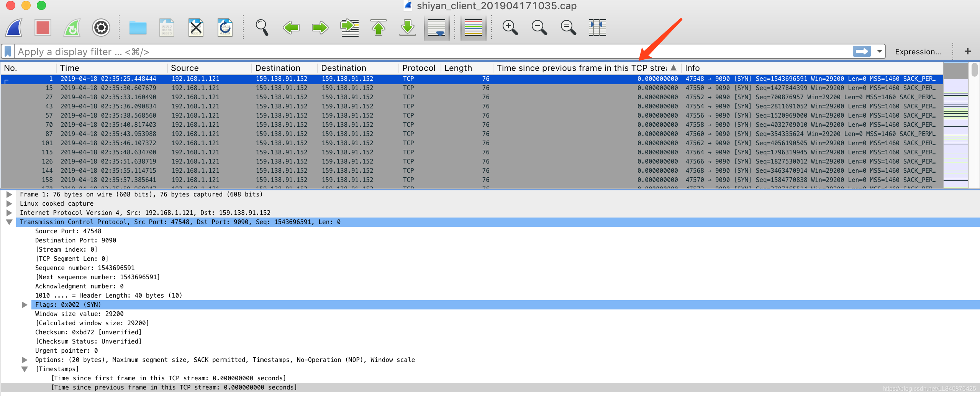Screen dimensions: 980x396
Task: Select packet 101 in the list
Action: (472, 143)
